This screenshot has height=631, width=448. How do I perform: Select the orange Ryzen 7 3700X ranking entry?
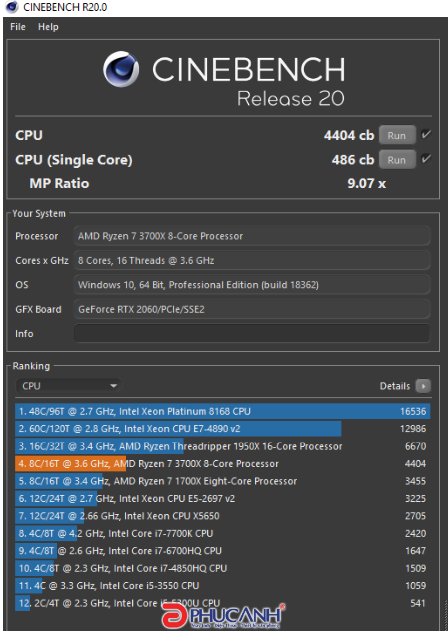(x=223, y=464)
